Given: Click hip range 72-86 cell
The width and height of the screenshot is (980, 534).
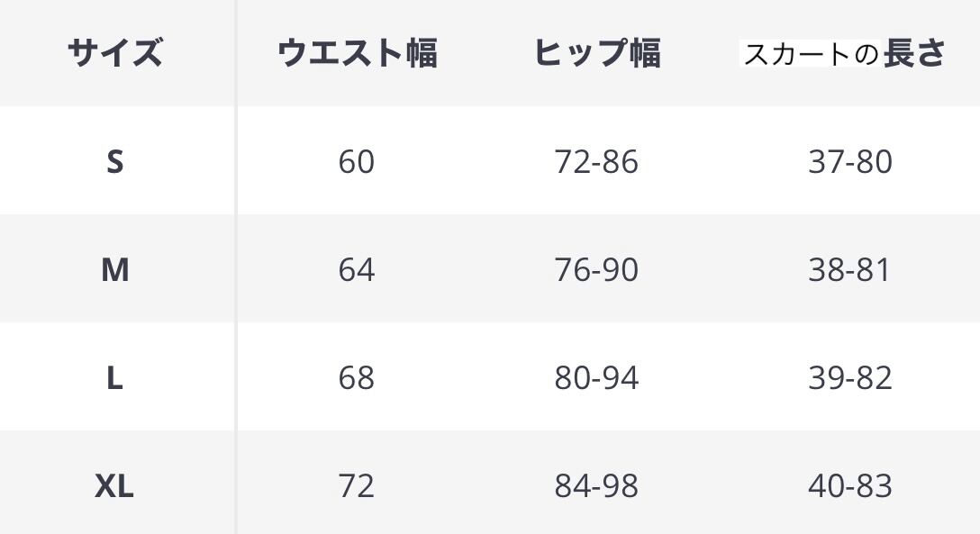Looking at the screenshot, I should pyautogui.click(x=596, y=162).
